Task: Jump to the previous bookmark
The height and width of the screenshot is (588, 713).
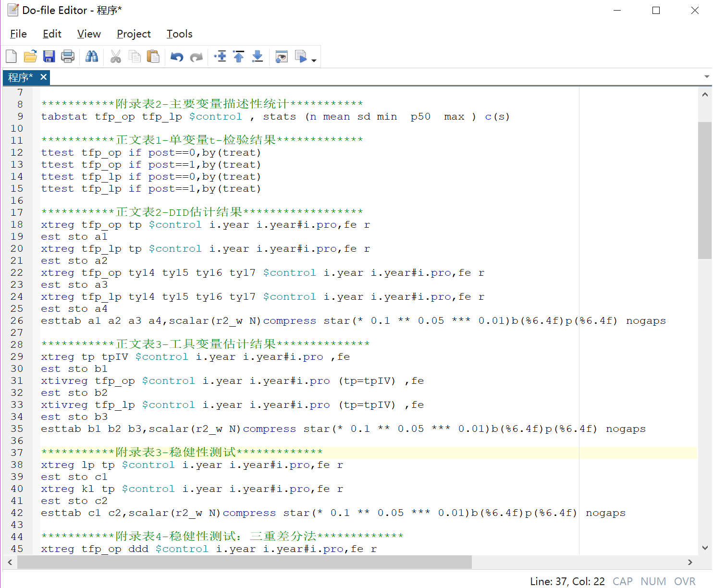Action: [x=239, y=57]
